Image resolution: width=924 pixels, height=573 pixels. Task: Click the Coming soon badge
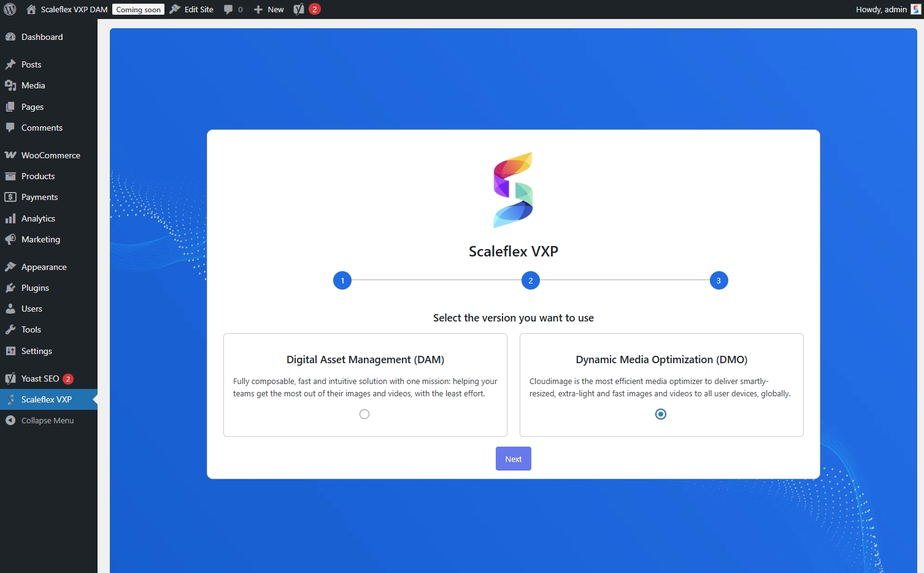138,9
